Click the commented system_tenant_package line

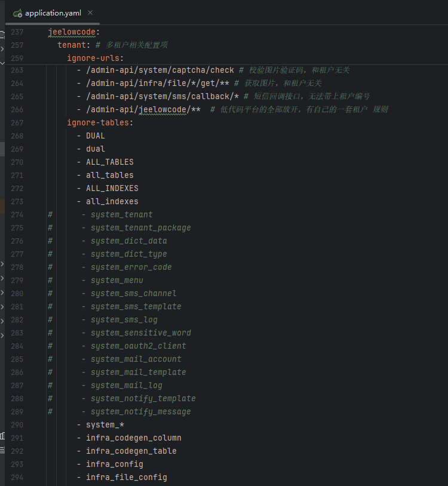[x=140, y=227]
